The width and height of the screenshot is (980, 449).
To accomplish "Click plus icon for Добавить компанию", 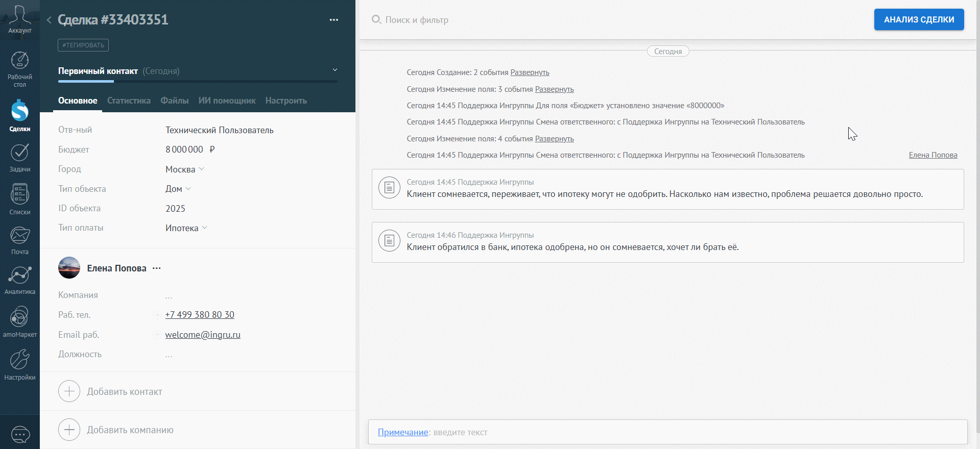I will pyautogui.click(x=69, y=430).
